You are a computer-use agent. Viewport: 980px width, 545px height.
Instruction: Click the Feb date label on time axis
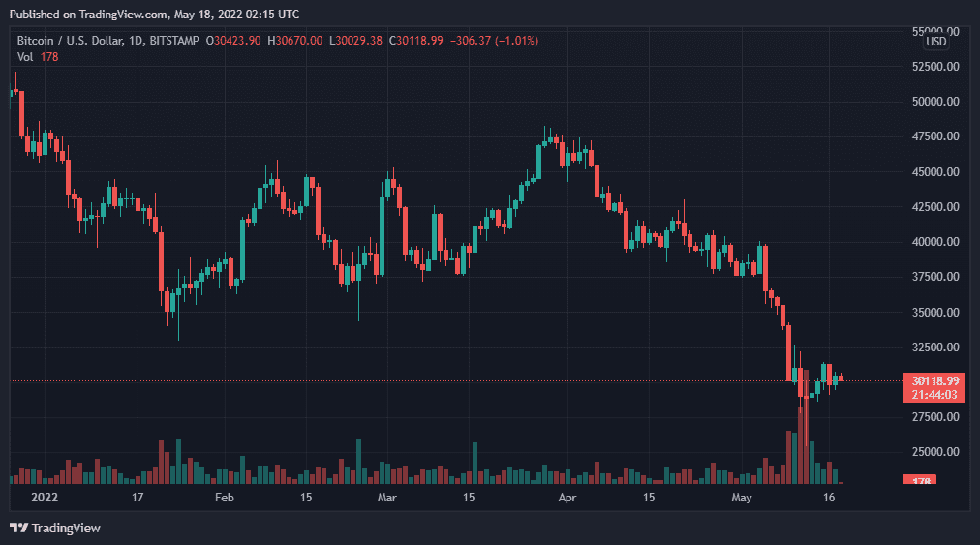[x=224, y=498]
